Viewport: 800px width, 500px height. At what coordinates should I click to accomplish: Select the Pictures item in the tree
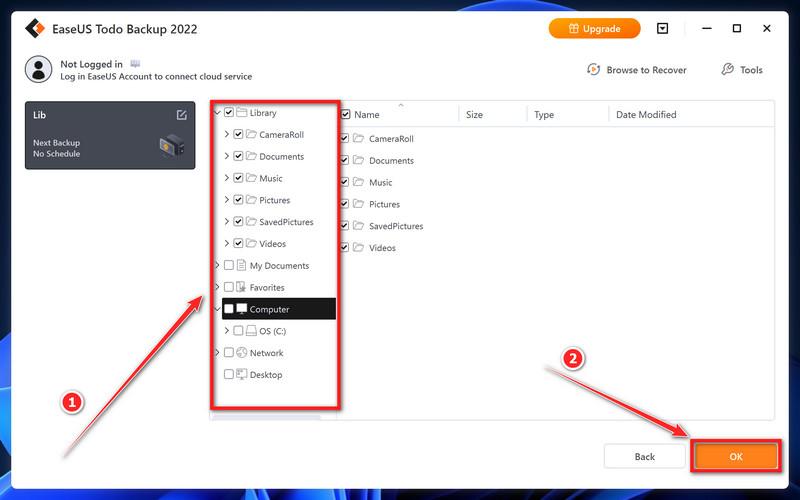pyautogui.click(x=274, y=200)
